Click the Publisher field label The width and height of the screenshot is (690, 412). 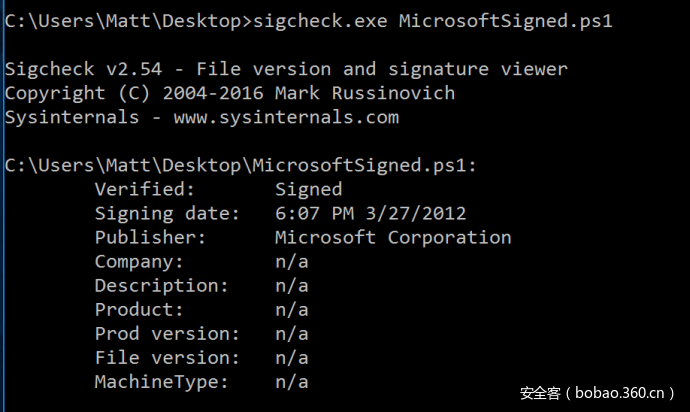[x=150, y=238]
